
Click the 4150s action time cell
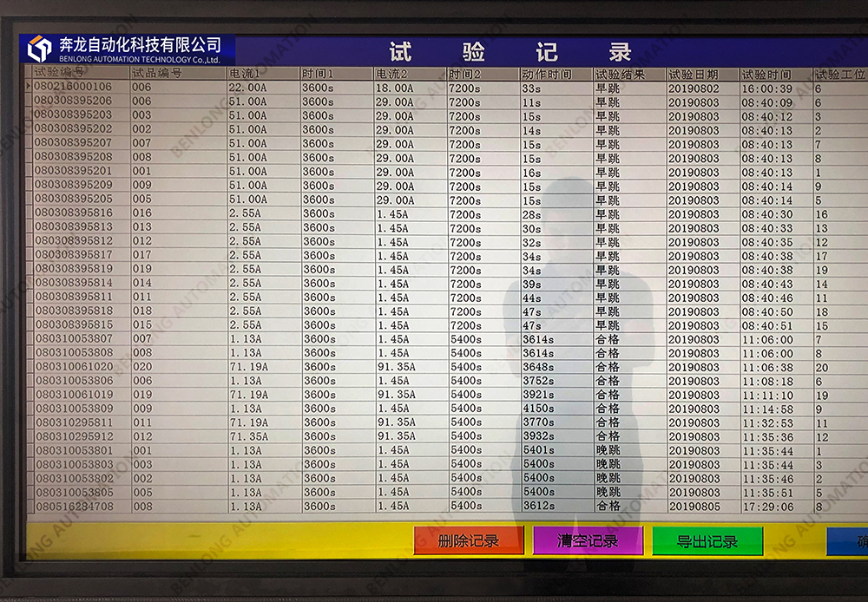(x=538, y=409)
